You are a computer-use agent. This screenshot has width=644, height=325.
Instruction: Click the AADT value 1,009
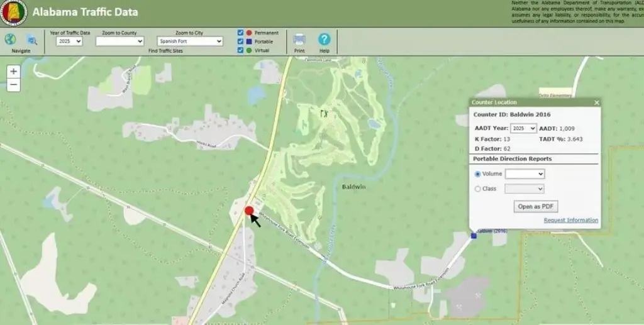pos(567,128)
